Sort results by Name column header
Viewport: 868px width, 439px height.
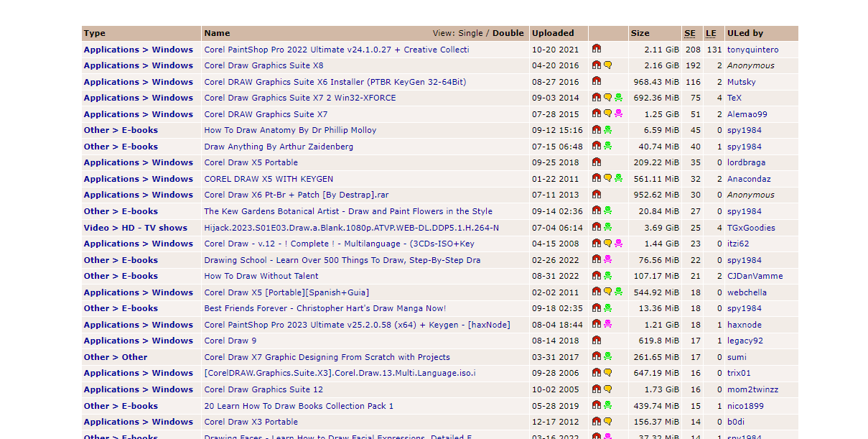217,33
